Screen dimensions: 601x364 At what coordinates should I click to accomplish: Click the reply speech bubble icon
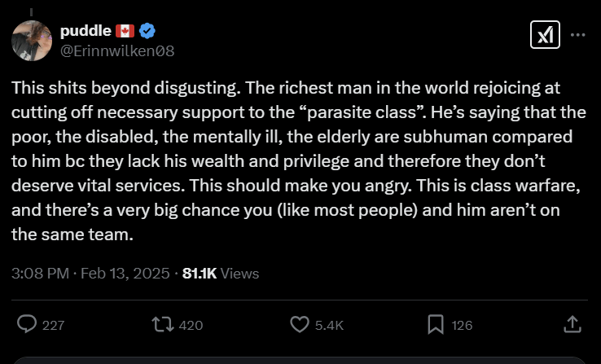click(x=28, y=325)
